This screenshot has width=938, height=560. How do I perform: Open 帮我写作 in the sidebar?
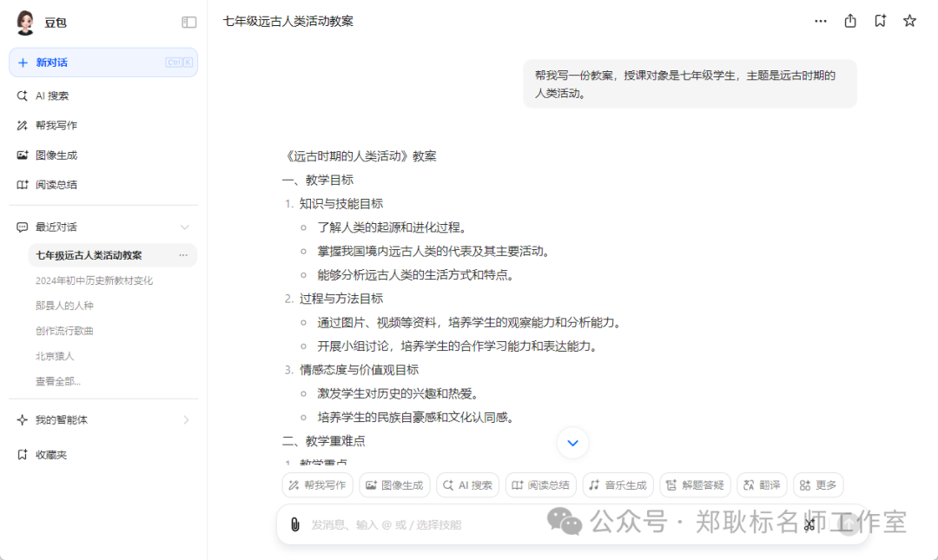(56, 125)
